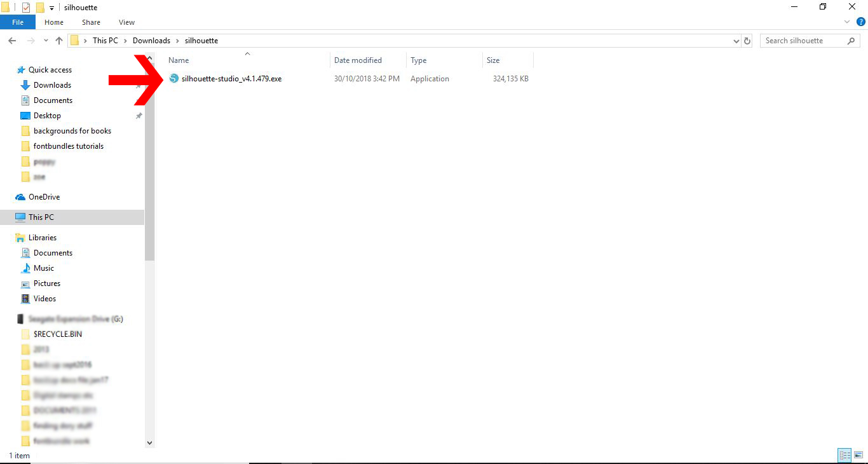Open the Recent locations dropdown arrow

coord(46,41)
